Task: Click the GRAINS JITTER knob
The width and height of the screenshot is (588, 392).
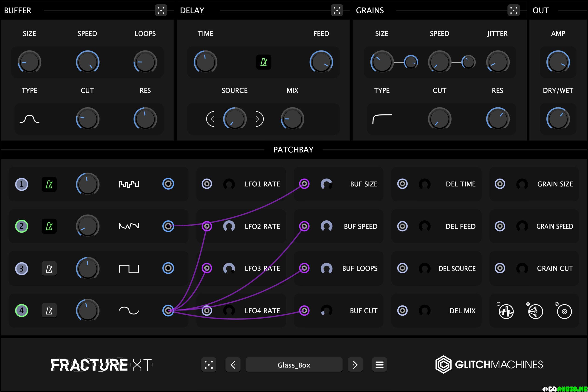Action: tap(498, 62)
